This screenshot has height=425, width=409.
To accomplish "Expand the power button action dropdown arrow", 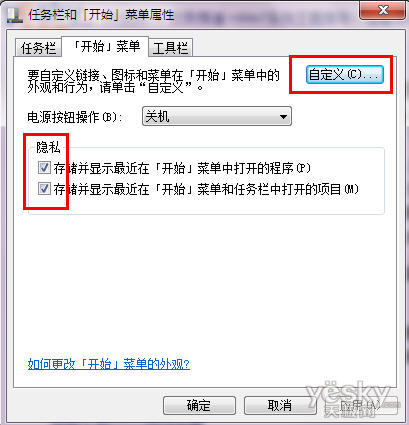I will 283,117.
